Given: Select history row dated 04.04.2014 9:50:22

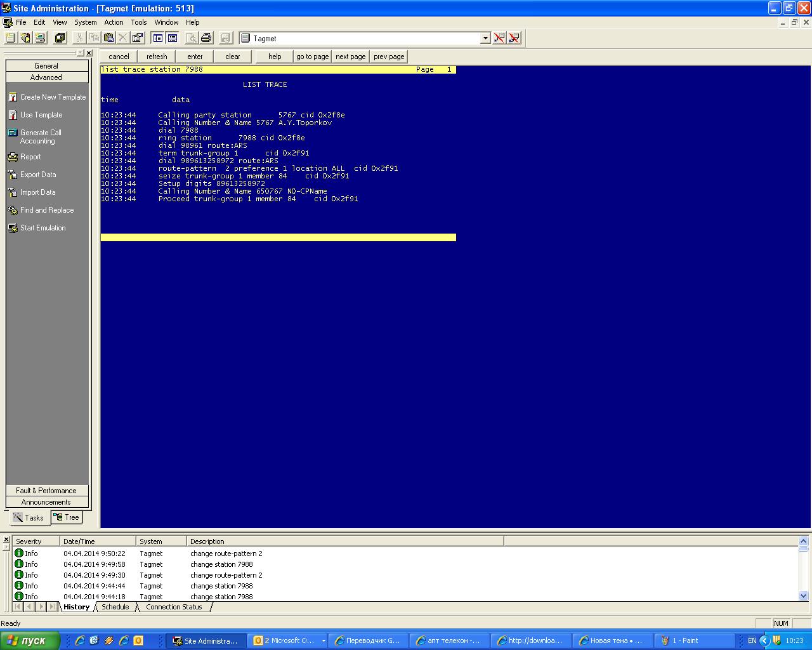Looking at the screenshot, I should [x=406, y=554].
